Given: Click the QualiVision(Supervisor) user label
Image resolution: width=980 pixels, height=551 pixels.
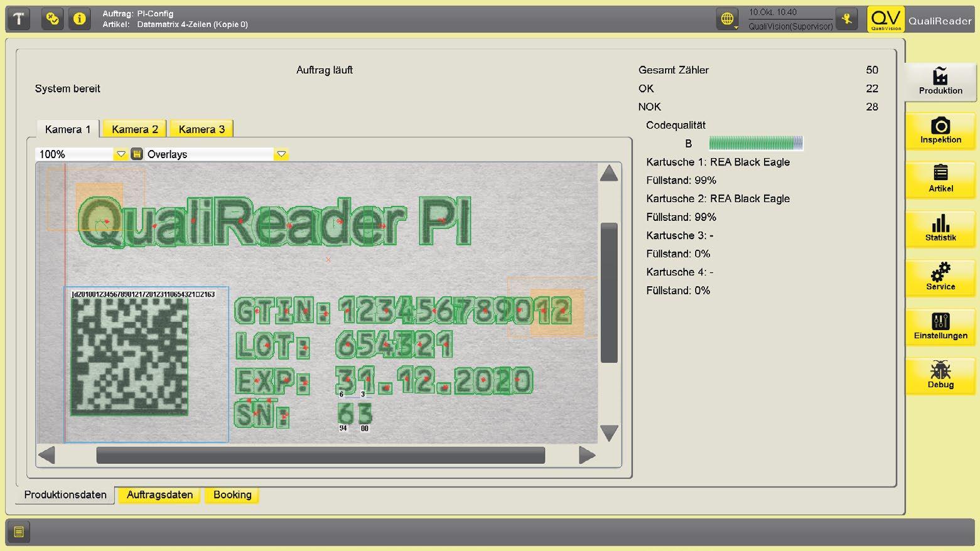Looking at the screenshot, I should pos(790,26).
